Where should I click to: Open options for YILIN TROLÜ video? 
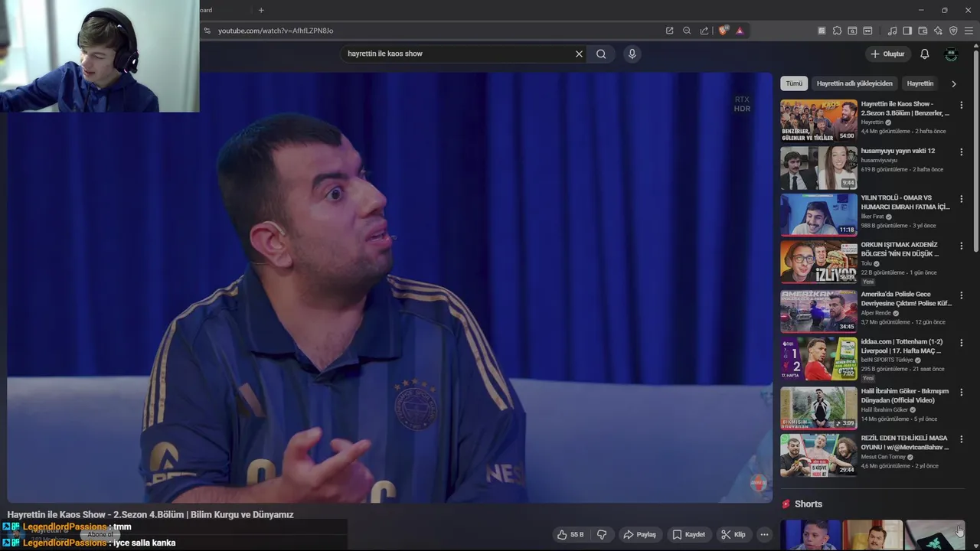(x=962, y=199)
